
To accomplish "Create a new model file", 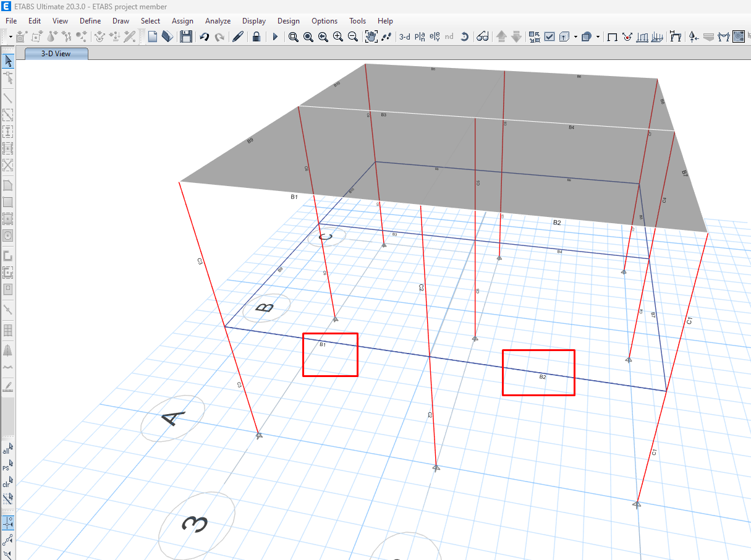I will [x=152, y=36].
